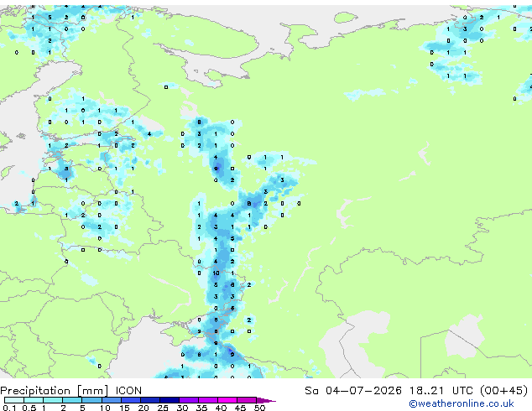Click the 40–45 mm magenta legend swatch
Screen dimensions: 532x411
tap(227, 400)
